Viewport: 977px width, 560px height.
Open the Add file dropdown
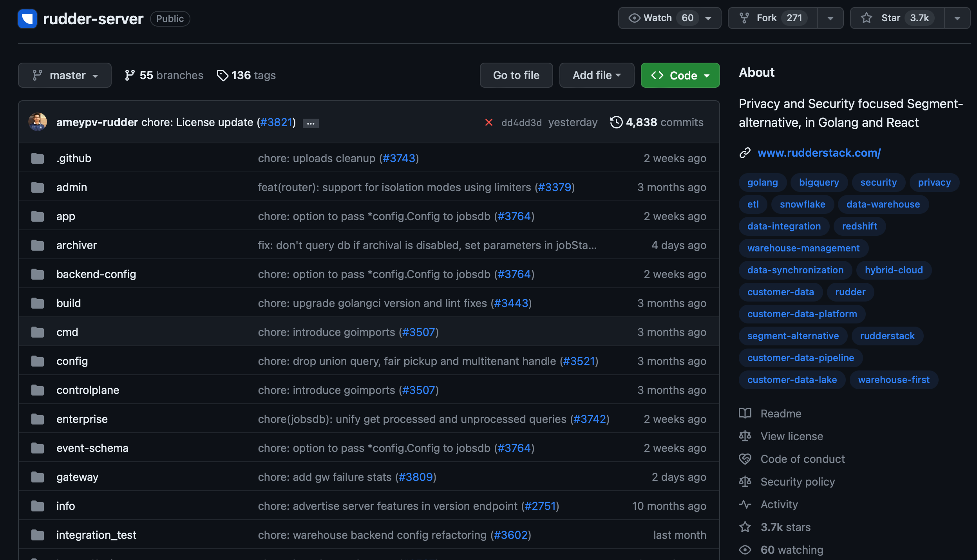596,75
